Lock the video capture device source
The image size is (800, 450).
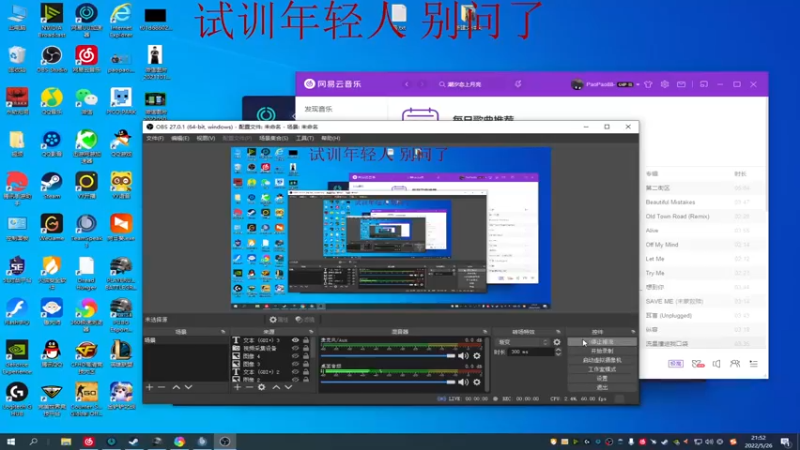[306, 348]
